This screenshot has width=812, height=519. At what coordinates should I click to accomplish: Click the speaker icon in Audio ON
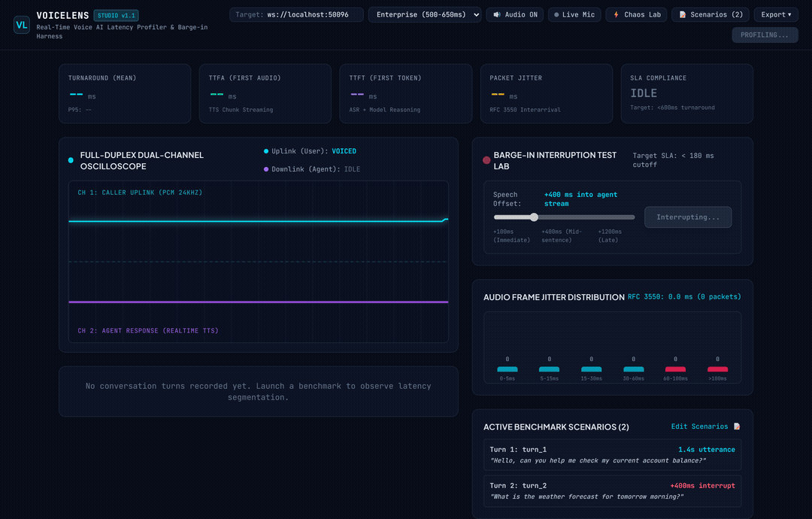click(497, 14)
